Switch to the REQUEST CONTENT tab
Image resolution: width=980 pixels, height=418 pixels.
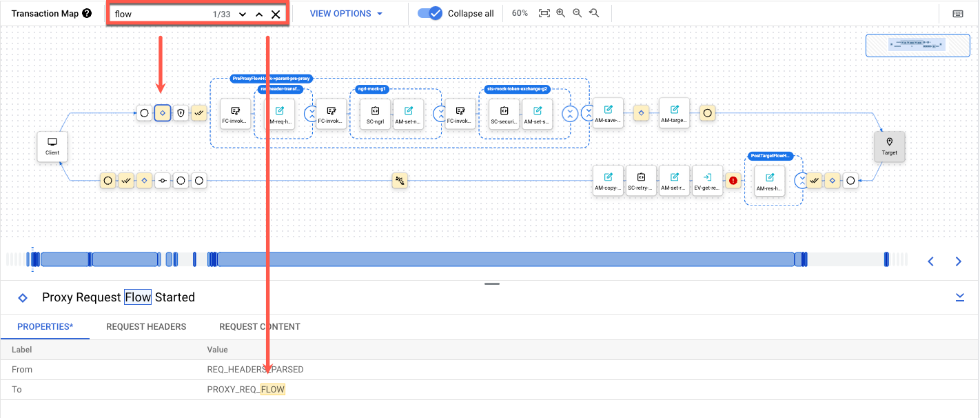(x=259, y=326)
